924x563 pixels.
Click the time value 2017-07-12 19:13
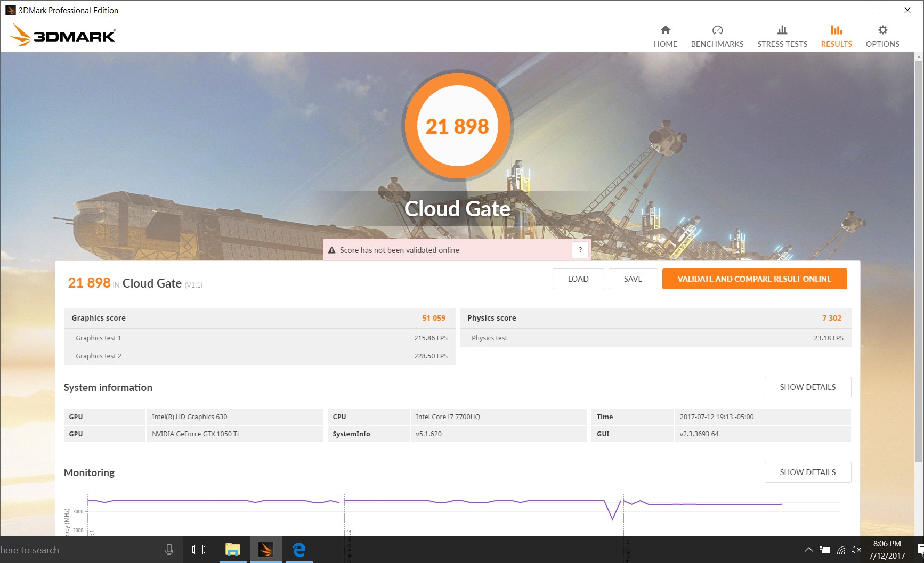click(762, 417)
